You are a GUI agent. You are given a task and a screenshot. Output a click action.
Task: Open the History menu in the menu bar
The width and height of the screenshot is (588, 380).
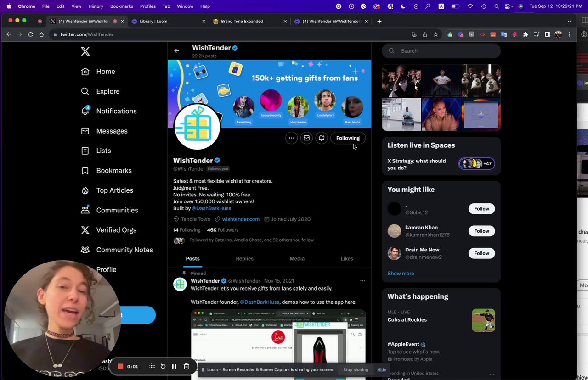coord(96,6)
